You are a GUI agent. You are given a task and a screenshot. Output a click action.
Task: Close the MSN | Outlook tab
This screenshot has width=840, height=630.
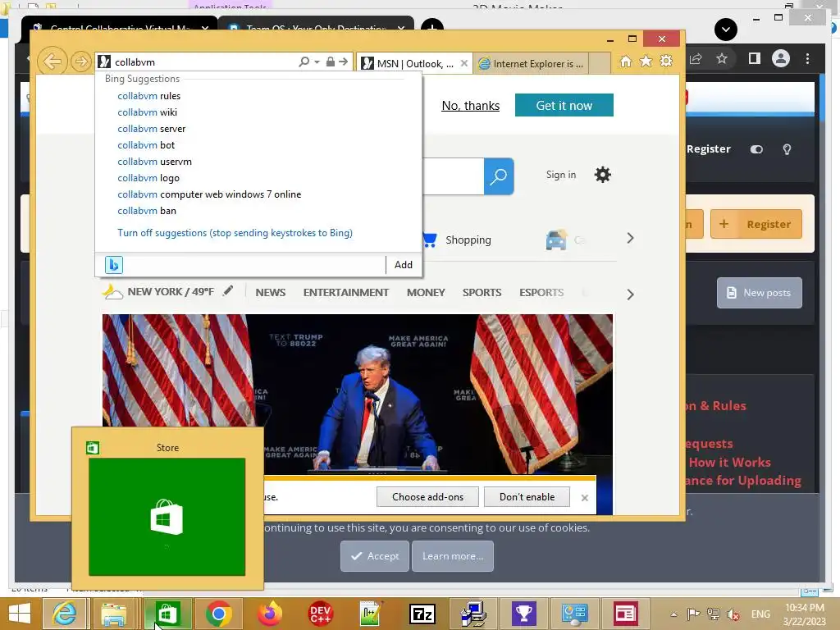(x=464, y=63)
